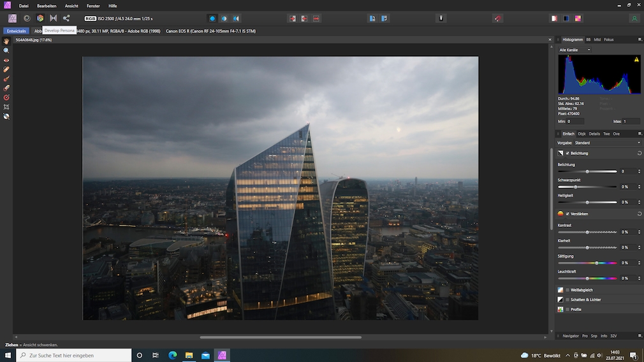Click the histogram Min input field
The width and height of the screenshot is (644, 362).
click(575, 121)
